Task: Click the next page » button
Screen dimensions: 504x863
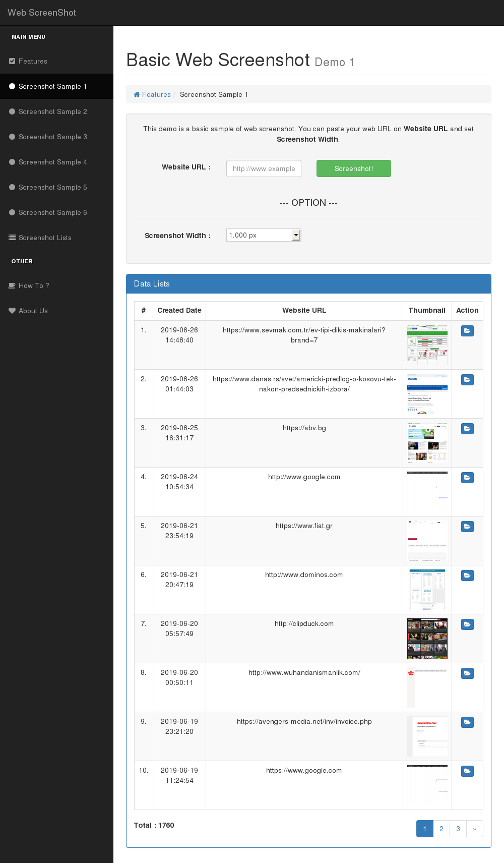Action: coord(475,829)
